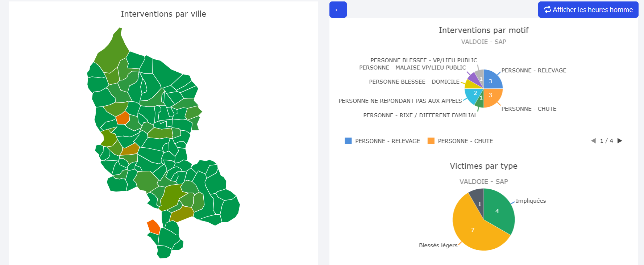
Task: Toggle PERSONNE - CHUTE legend entry
Action: point(465,141)
